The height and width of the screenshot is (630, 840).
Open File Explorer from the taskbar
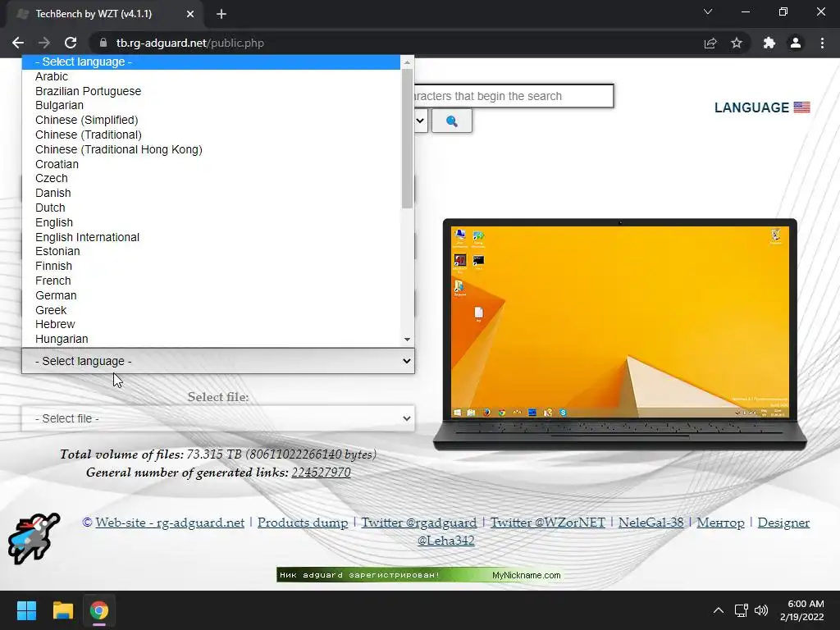(x=62, y=610)
